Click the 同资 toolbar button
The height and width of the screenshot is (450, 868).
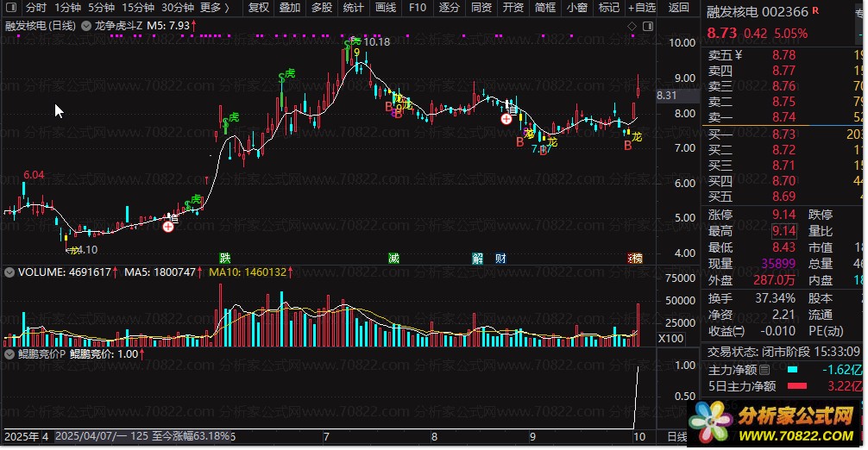[x=481, y=7]
